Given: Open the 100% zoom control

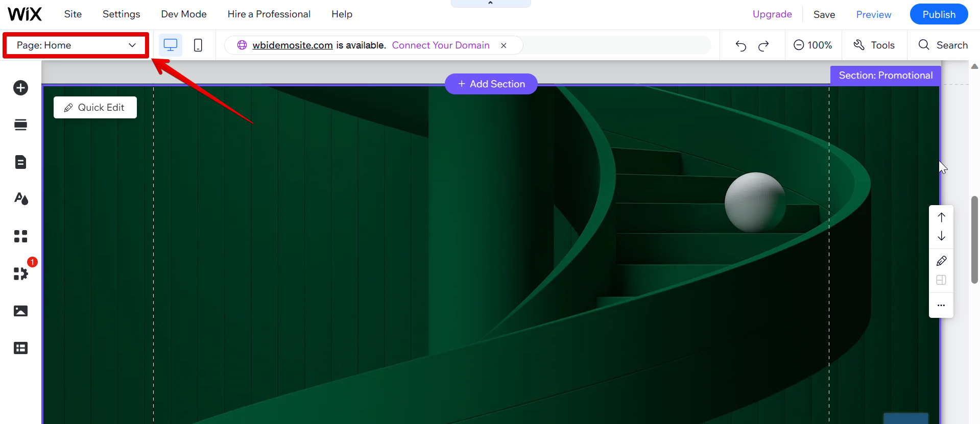Looking at the screenshot, I should click(x=812, y=45).
